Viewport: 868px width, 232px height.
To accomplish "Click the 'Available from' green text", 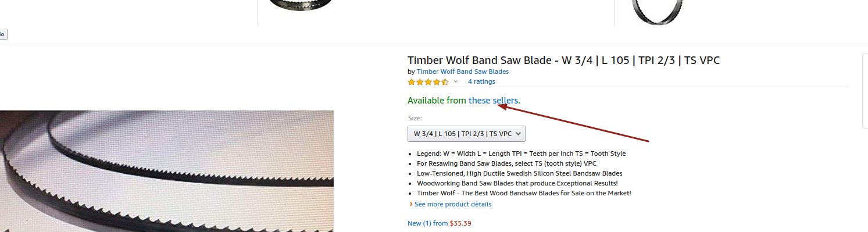I will (x=437, y=101).
